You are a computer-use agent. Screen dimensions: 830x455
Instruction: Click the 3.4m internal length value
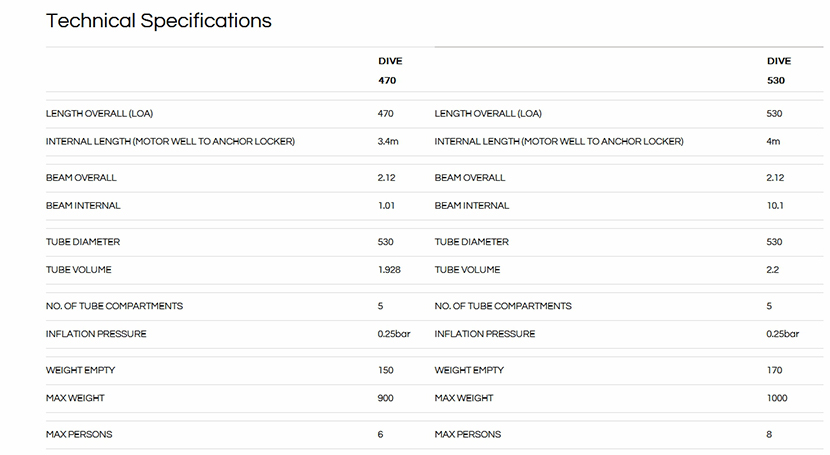(x=388, y=142)
